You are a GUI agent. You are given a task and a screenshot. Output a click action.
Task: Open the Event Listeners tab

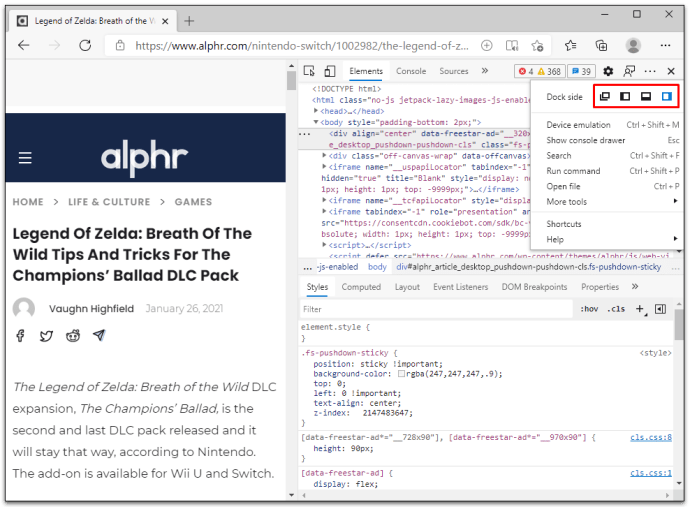click(461, 287)
